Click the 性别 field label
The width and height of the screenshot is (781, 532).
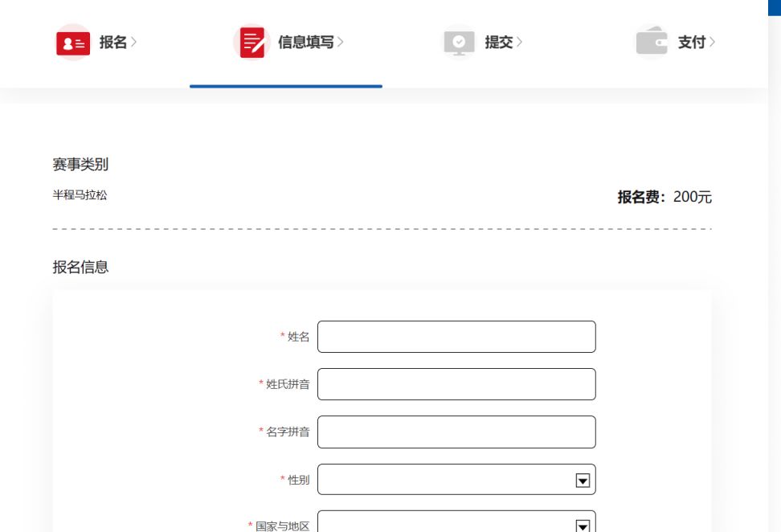coord(298,480)
